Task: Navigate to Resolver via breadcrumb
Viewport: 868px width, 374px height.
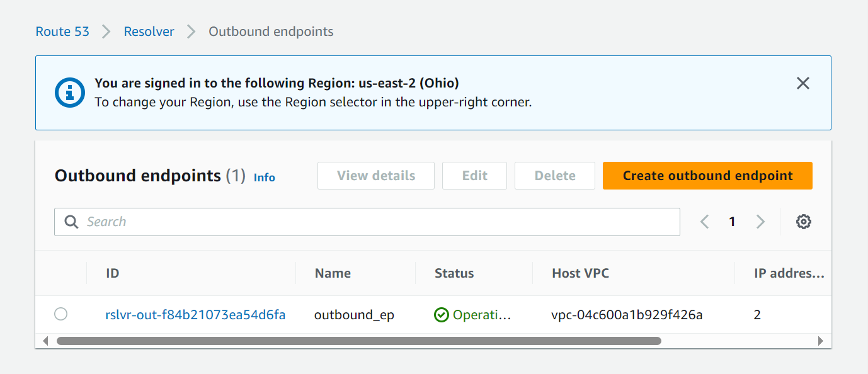Action: [x=149, y=31]
